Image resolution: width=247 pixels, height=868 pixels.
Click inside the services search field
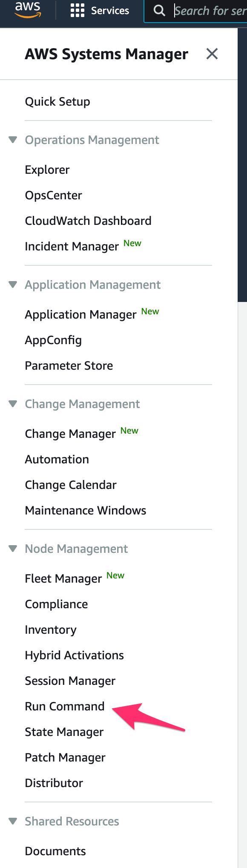(x=209, y=10)
